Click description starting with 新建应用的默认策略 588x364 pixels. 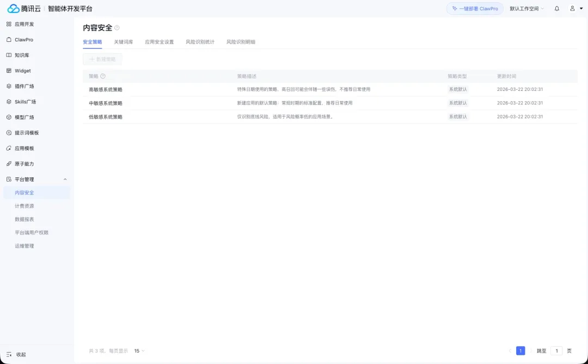click(x=295, y=103)
